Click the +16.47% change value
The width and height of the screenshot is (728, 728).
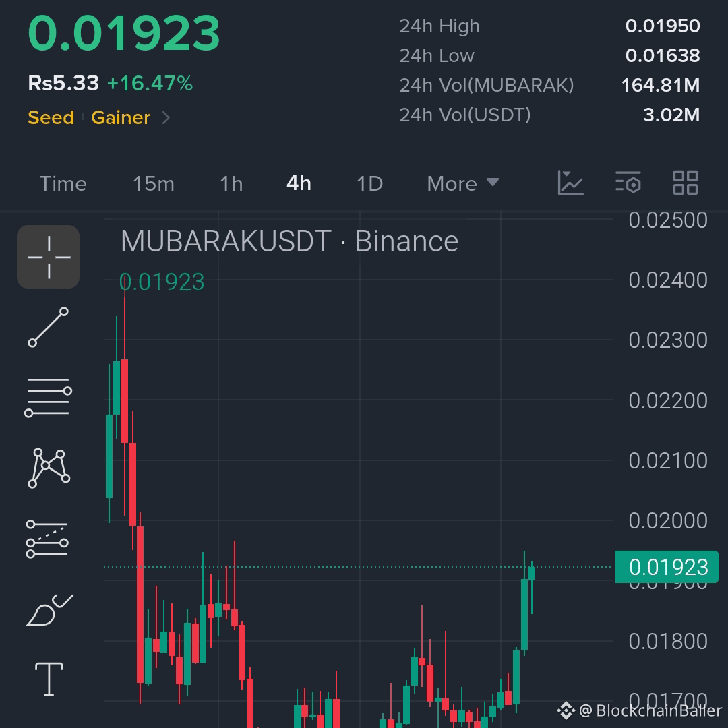(150, 84)
